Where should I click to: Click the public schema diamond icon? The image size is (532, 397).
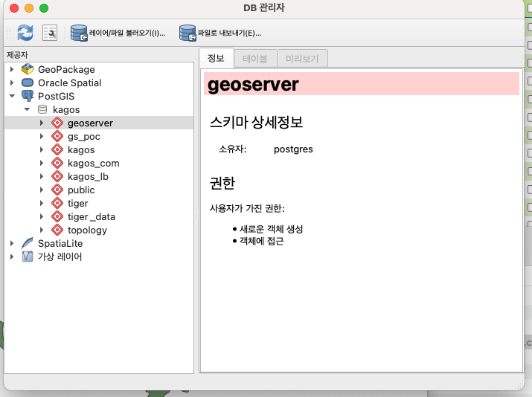[x=57, y=190]
